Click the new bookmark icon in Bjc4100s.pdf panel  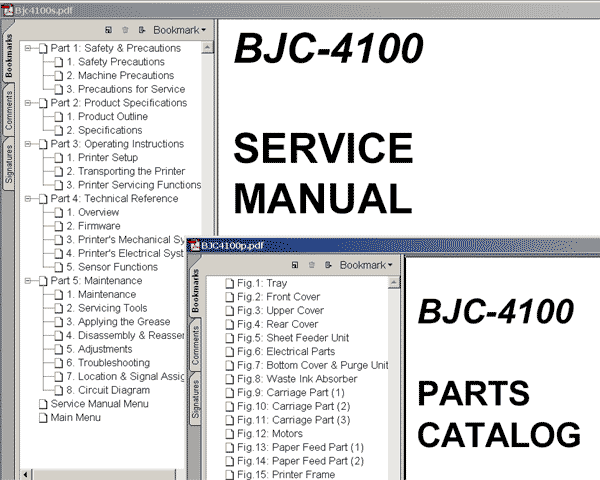coord(109,30)
